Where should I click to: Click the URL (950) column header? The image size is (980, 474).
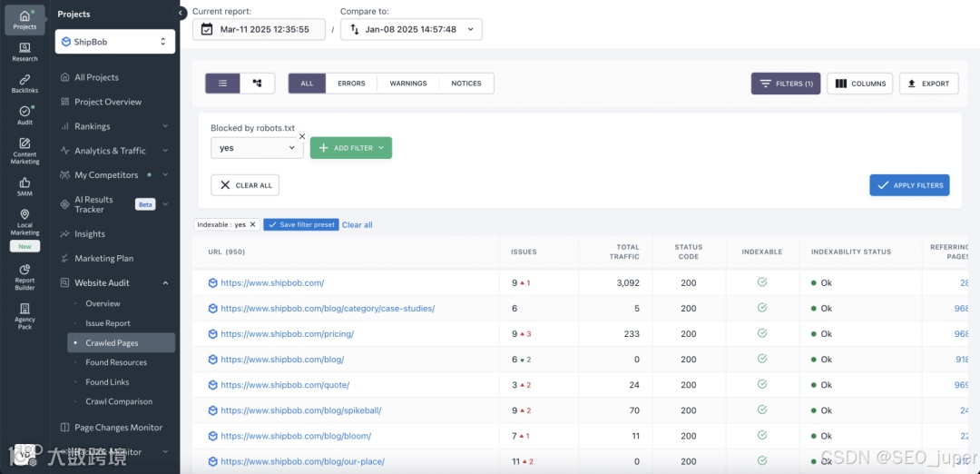226,252
